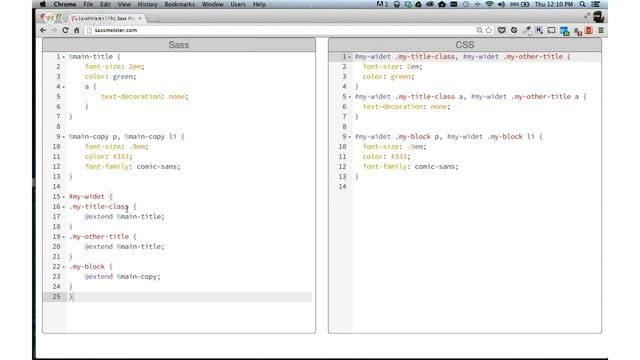Click the CSS panel header
Screen dimensions: 640x360
[464, 44]
